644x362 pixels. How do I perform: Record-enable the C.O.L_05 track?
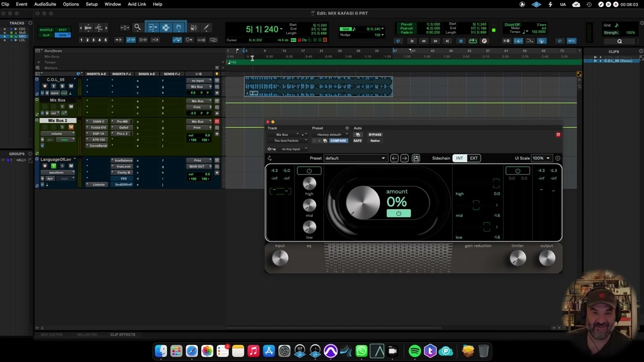[45, 86]
